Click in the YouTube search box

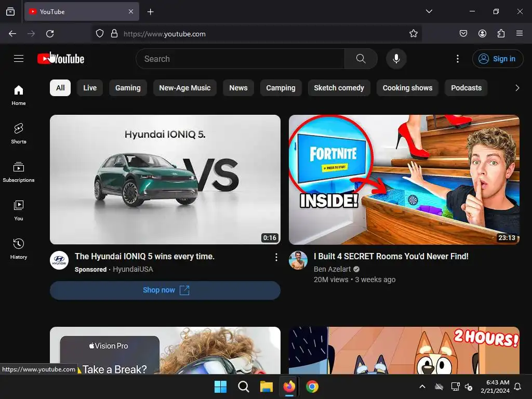(x=240, y=59)
